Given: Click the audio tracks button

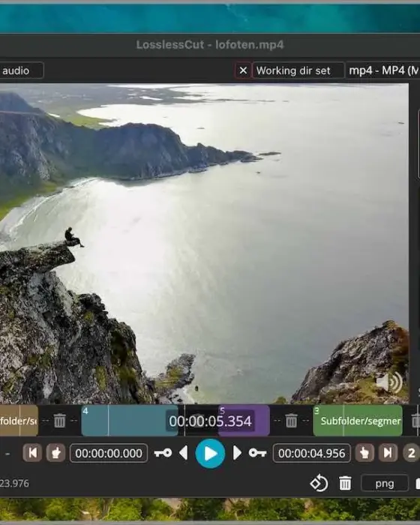Looking at the screenshot, I should coord(22,70).
